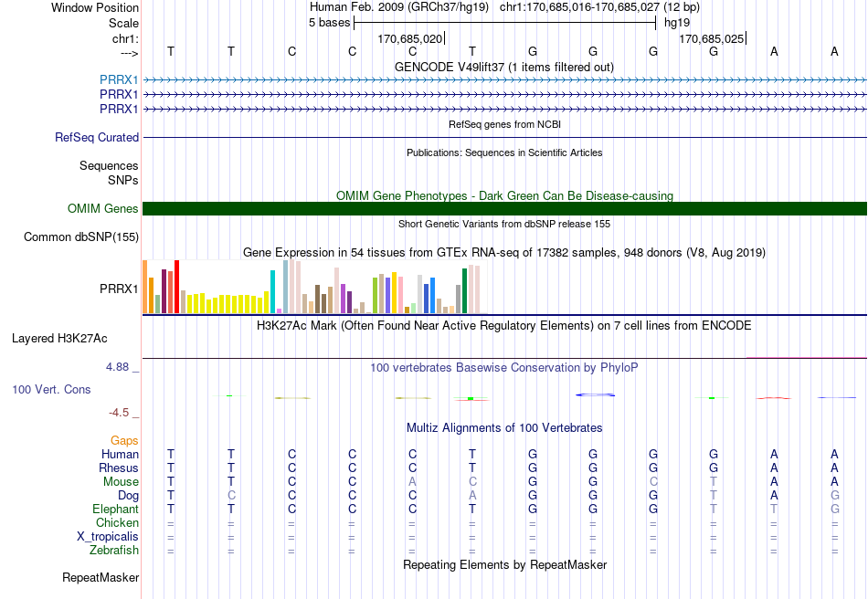
Task: Click the Gaps label in Multiz track
Action: (124, 440)
